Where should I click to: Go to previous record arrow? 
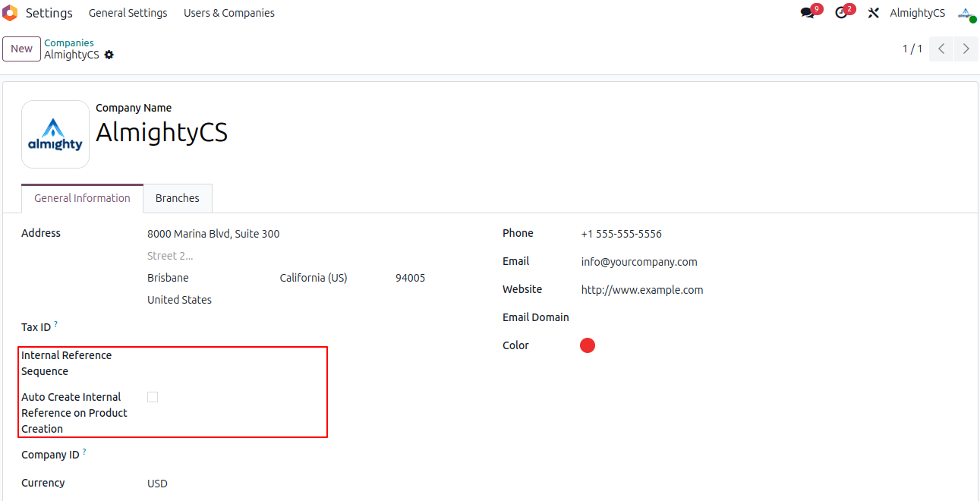tap(941, 49)
